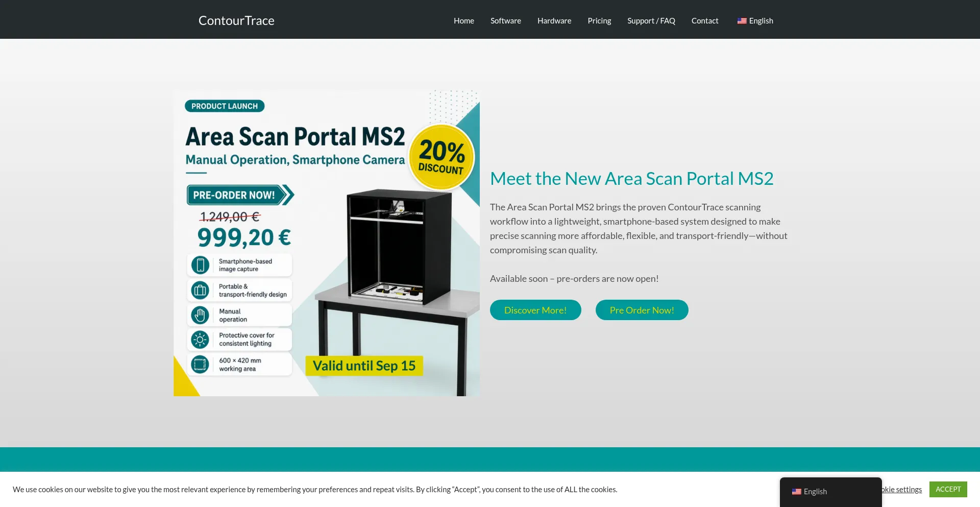Click the 'Portable & transport-friendly design' feature text
Viewport: 980px width, 507px height.
[x=253, y=291]
